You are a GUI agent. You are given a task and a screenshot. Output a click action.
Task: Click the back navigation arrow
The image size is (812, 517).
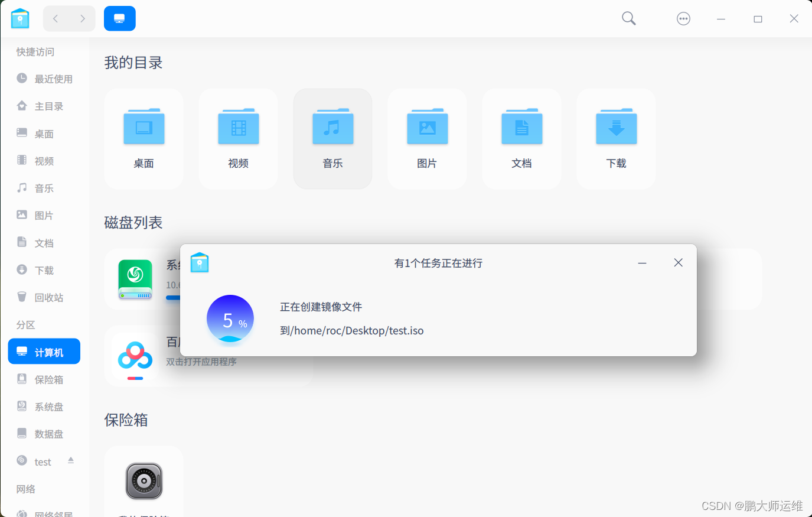(55, 18)
